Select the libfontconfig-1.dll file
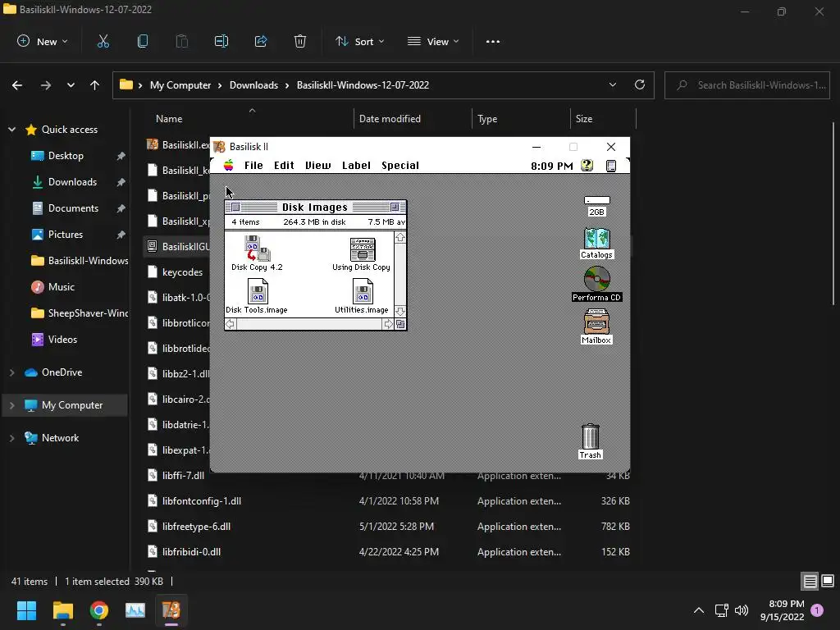Viewport: 840px width, 630px height. pyautogui.click(x=202, y=501)
